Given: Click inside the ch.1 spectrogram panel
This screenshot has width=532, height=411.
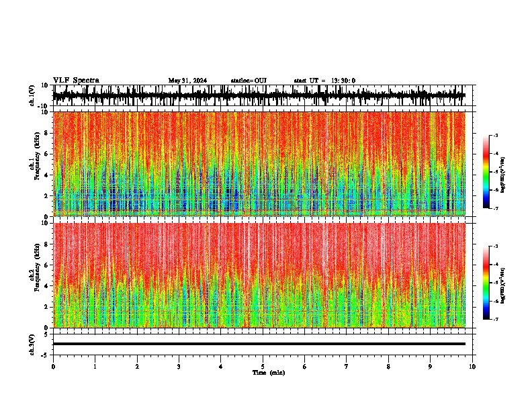Looking at the screenshot, I should tap(259, 164).
